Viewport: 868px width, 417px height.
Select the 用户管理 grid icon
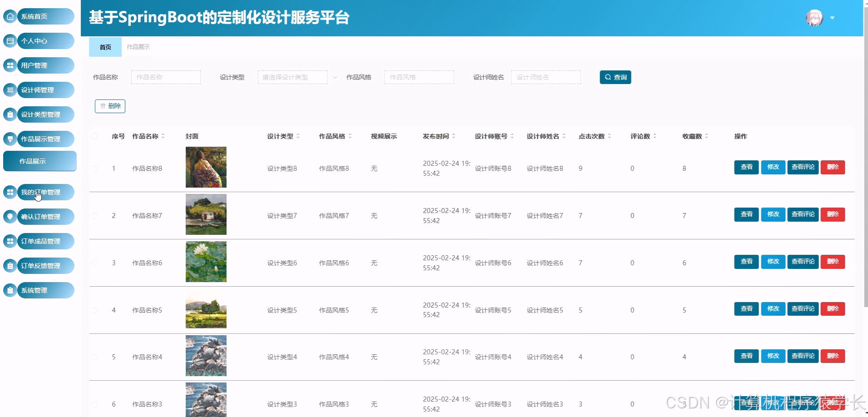pyautogui.click(x=10, y=65)
